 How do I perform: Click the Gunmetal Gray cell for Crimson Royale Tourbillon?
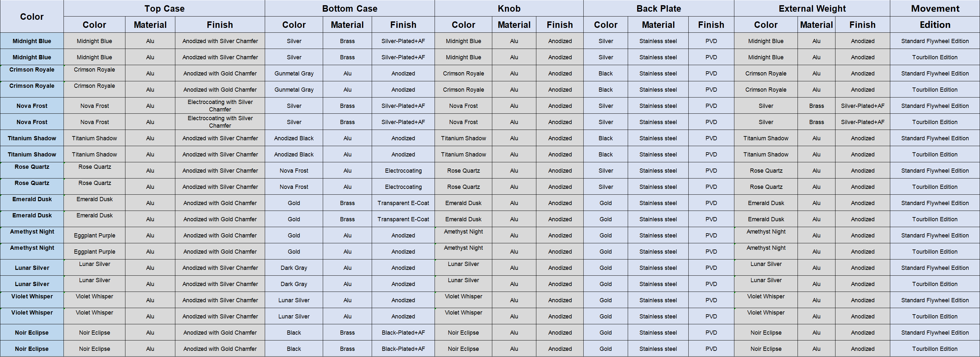[x=294, y=90]
